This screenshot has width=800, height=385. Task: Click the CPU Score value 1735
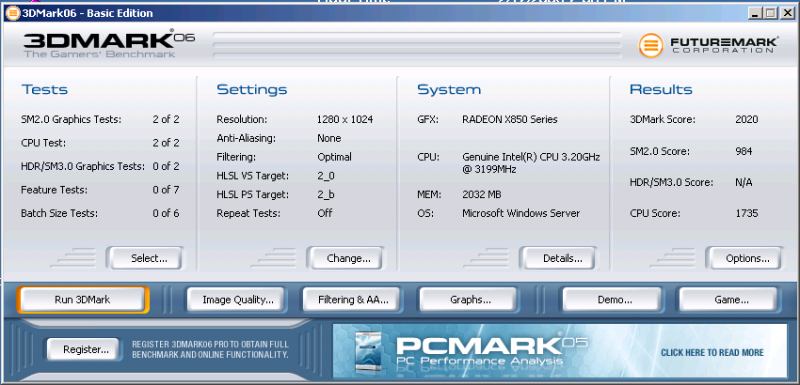[x=746, y=214]
